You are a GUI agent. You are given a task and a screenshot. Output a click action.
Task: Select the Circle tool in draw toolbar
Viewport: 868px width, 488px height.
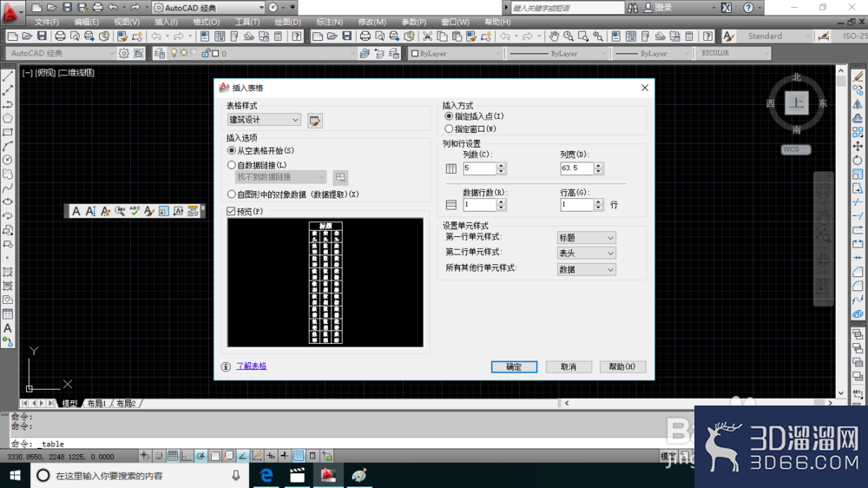pyautogui.click(x=8, y=160)
